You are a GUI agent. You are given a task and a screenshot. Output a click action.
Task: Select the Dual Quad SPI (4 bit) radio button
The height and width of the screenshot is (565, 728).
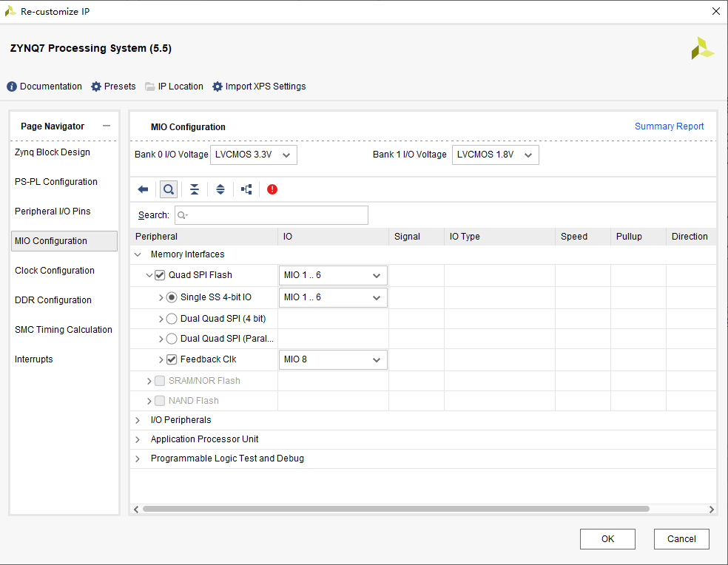point(172,319)
